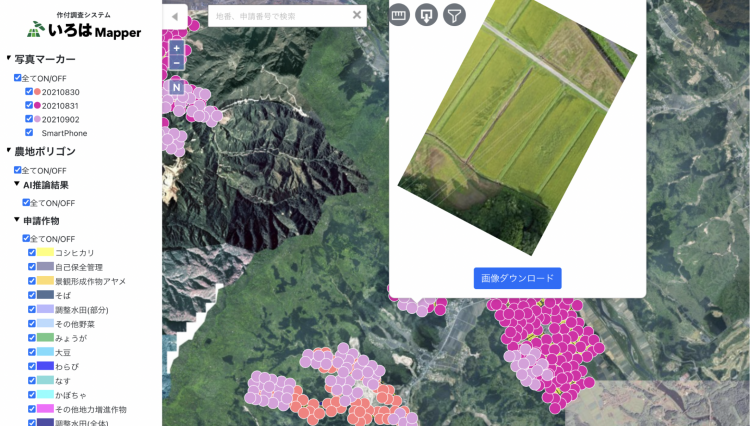This screenshot has width=750, height=426.
Task: Uncheck the なす checkbox
Action: (32, 381)
